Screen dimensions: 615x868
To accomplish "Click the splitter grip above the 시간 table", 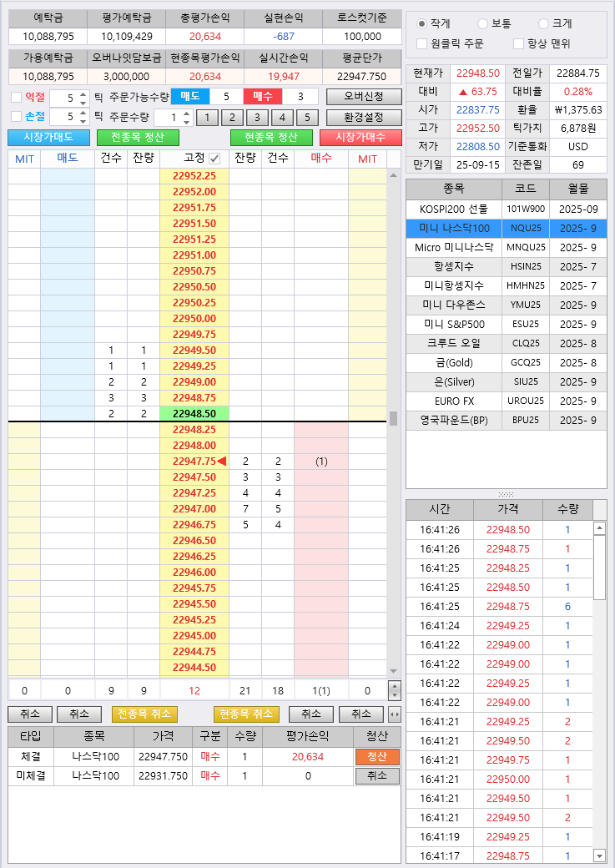I will 506,494.
